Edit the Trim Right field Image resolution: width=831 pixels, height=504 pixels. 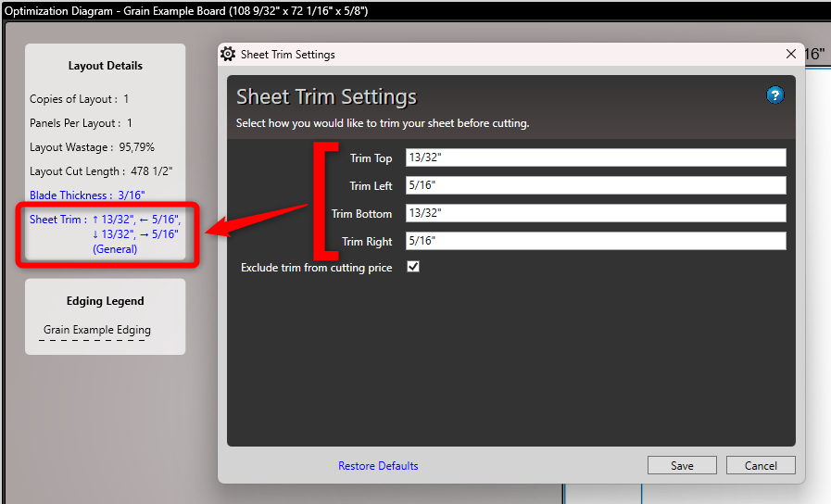pos(596,241)
